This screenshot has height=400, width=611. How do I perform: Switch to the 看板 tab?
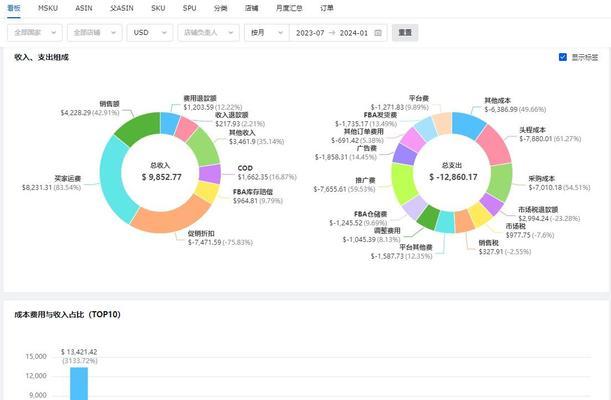point(14,8)
